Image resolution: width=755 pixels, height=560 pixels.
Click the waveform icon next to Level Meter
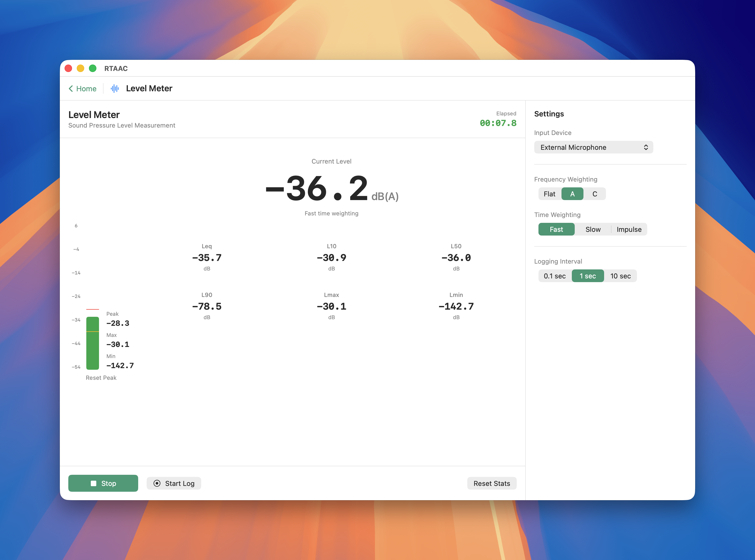coord(114,88)
